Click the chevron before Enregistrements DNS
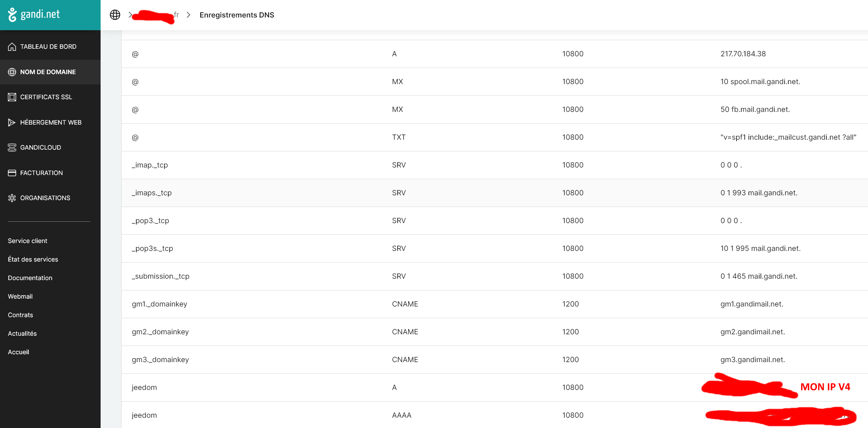Viewport: 868px width, 428px height. 189,15
